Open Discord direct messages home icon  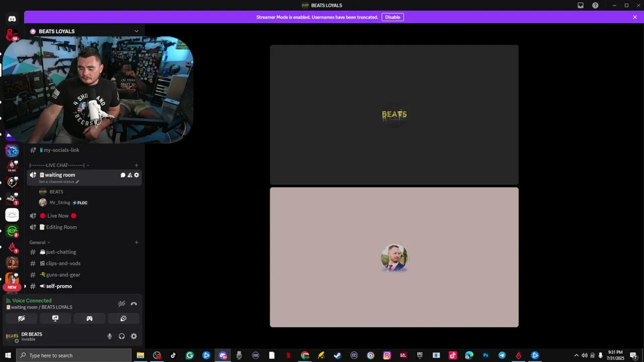click(12, 19)
